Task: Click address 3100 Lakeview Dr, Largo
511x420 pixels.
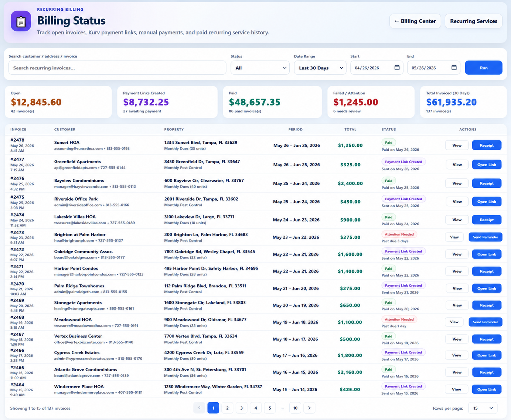Action: [x=199, y=217]
